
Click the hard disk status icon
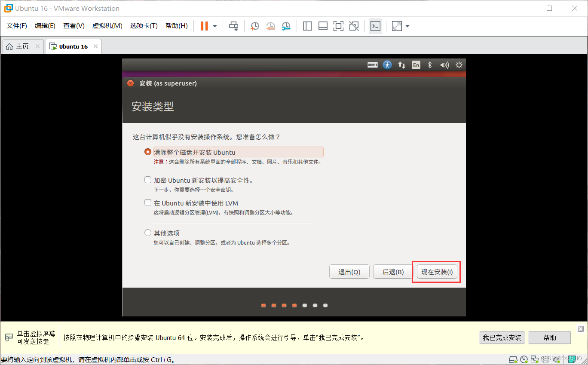[x=513, y=359]
